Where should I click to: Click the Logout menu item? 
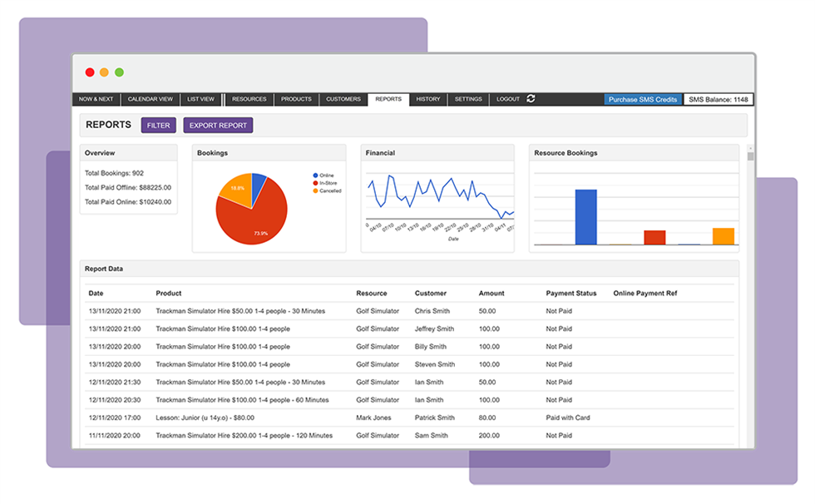pyautogui.click(x=508, y=99)
